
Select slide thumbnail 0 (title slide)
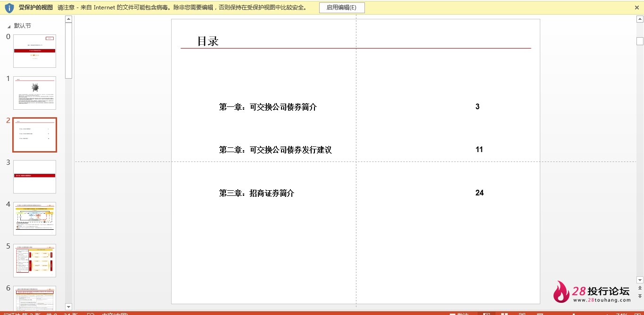click(34, 51)
